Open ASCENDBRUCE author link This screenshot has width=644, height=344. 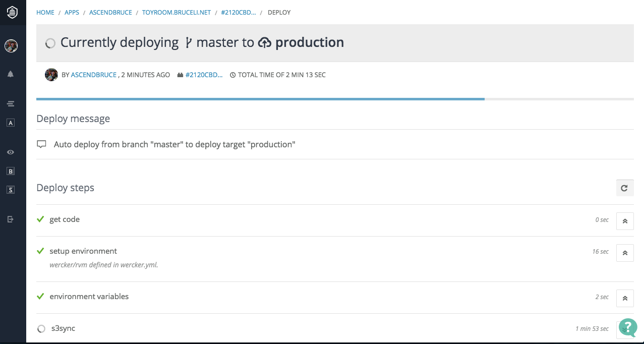point(94,75)
